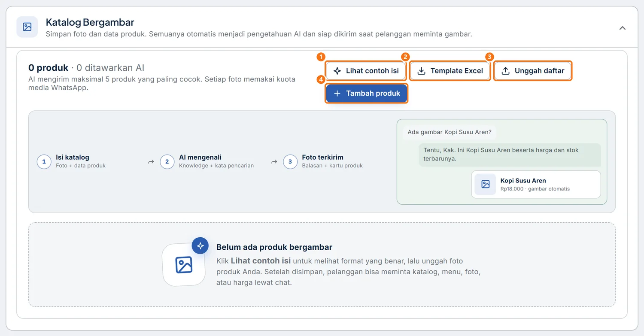Screen dimensions: 644x336
Task: Click the 'Knowledge + kata pencarian' caption
Action: click(216, 166)
